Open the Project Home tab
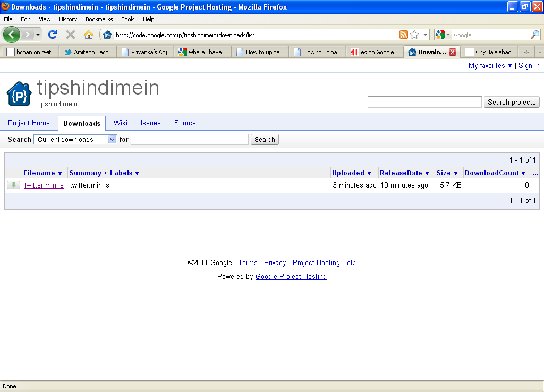The height and width of the screenshot is (392, 544). coord(29,123)
